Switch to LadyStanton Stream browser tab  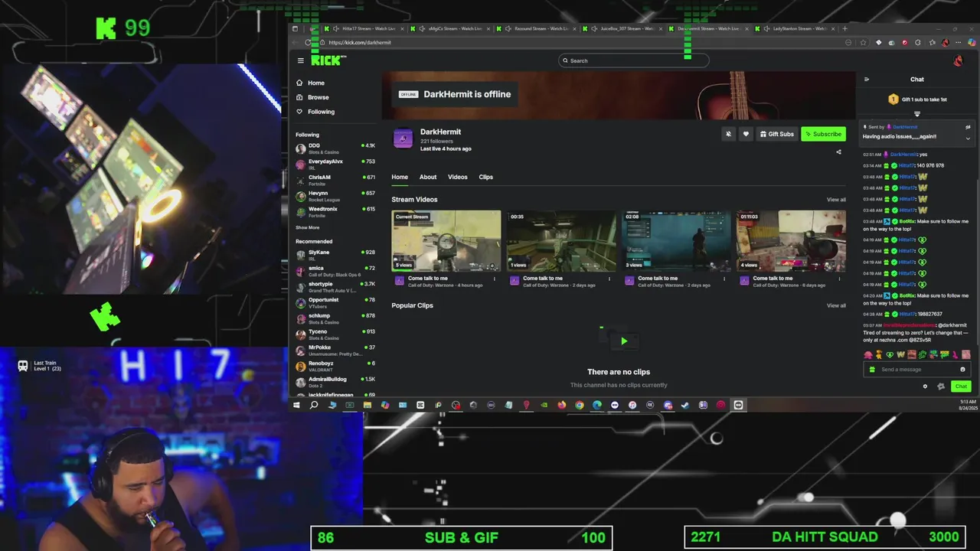(x=795, y=28)
